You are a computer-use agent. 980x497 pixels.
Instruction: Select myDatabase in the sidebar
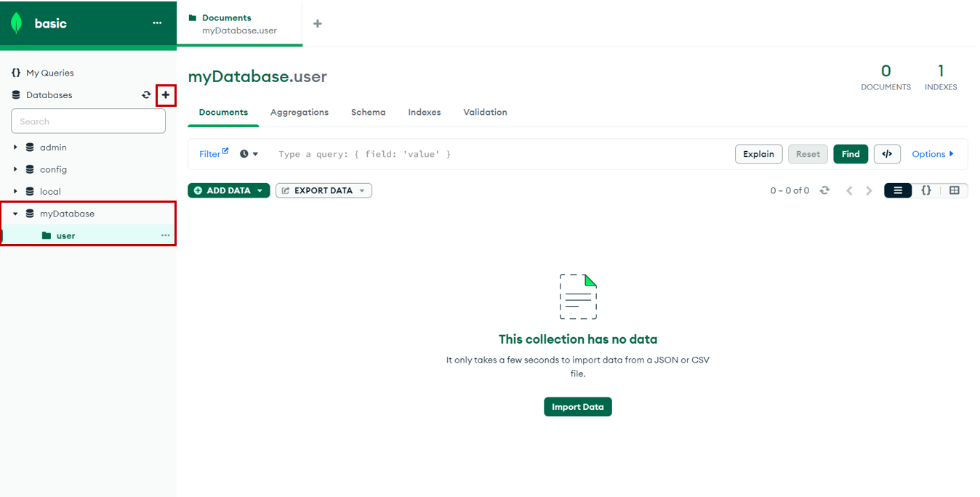click(x=67, y=214)
